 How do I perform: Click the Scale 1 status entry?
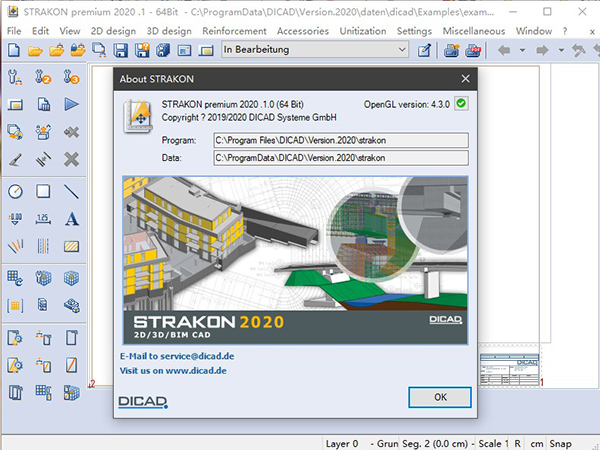point(493,444)
